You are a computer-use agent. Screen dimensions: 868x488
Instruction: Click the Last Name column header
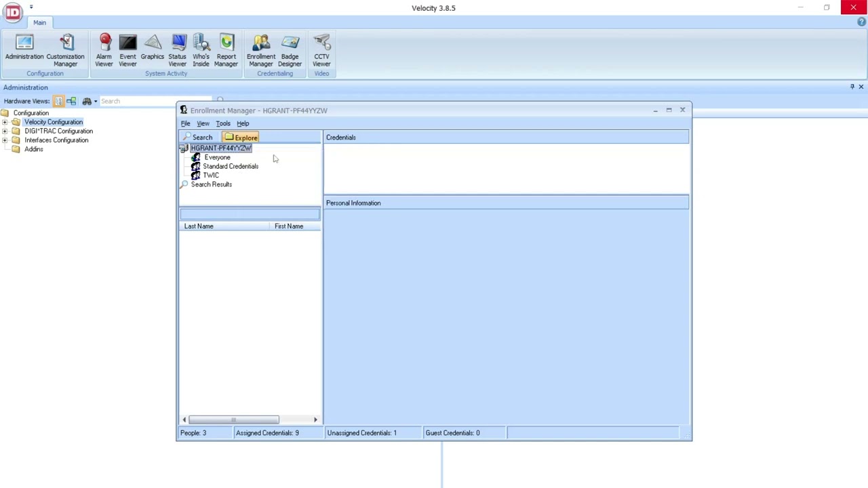(x=226, y=226)
